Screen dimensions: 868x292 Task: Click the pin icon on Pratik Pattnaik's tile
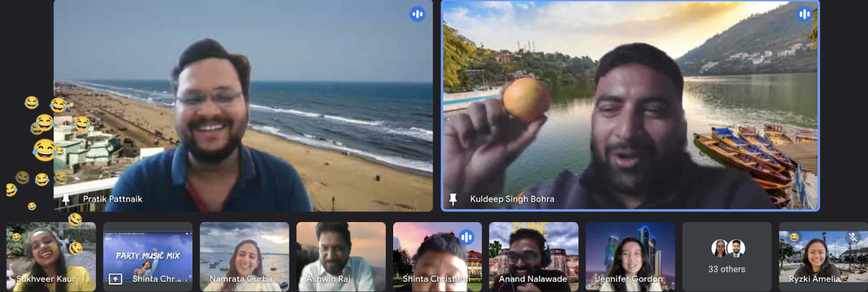(66, 199)
